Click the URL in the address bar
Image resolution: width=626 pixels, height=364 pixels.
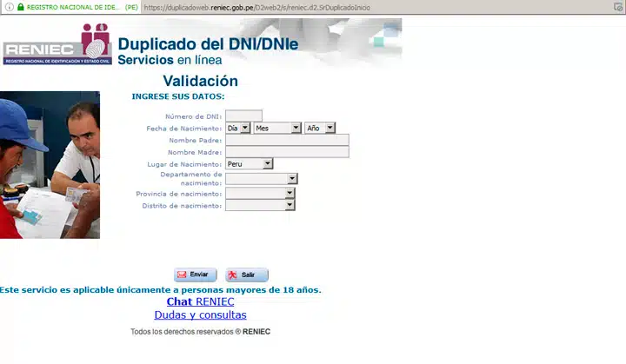(x=256, y=7)
